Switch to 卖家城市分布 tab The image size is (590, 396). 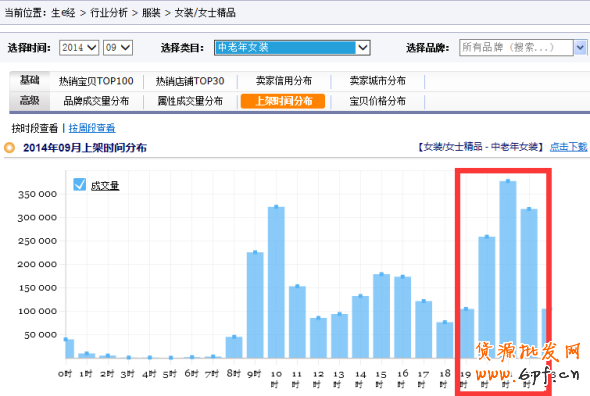pyautogui.click(x=377, y=81)
